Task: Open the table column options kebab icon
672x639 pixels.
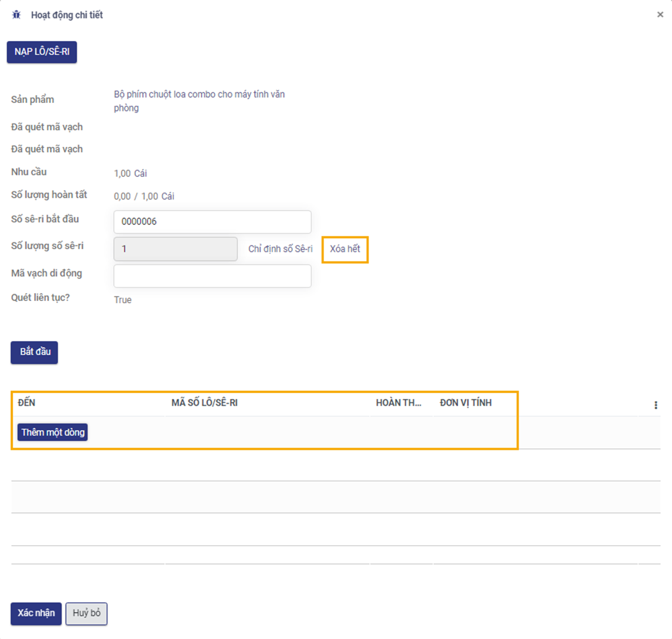Action: point(655,405)
